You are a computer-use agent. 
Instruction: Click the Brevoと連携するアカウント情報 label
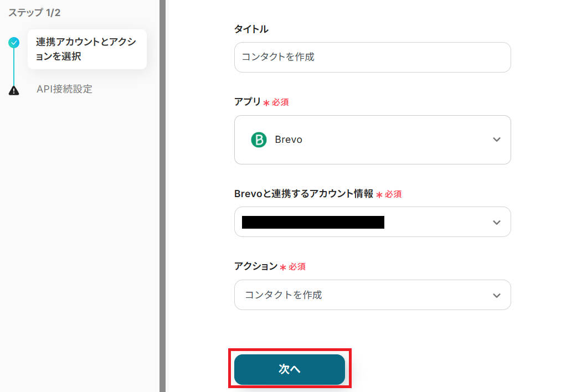click(x=303, y=194)
